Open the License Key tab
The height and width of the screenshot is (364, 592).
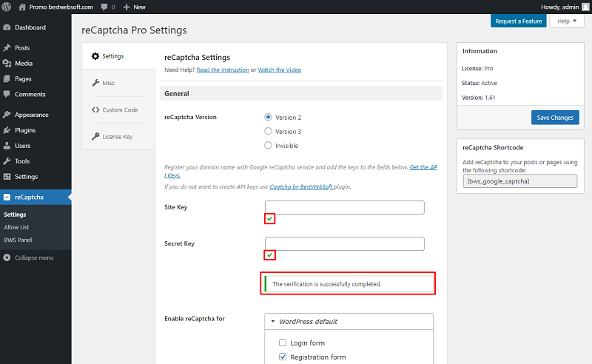(118, 136)
